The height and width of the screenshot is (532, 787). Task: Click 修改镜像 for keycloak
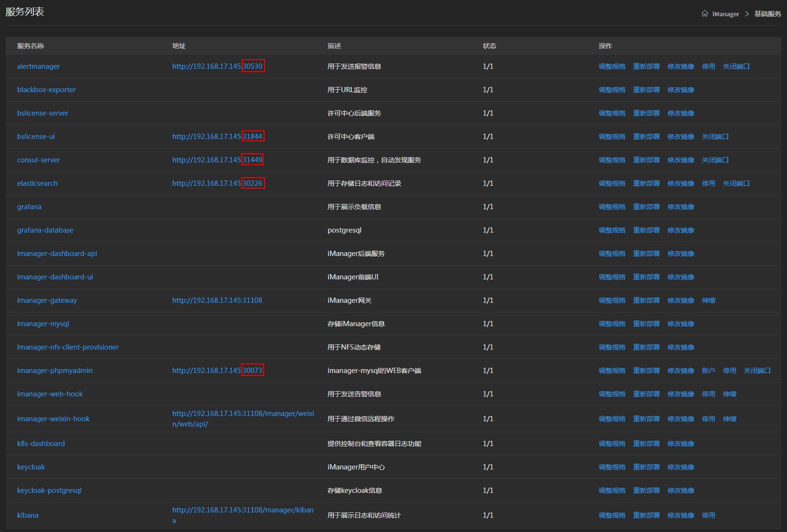point(681,467)
